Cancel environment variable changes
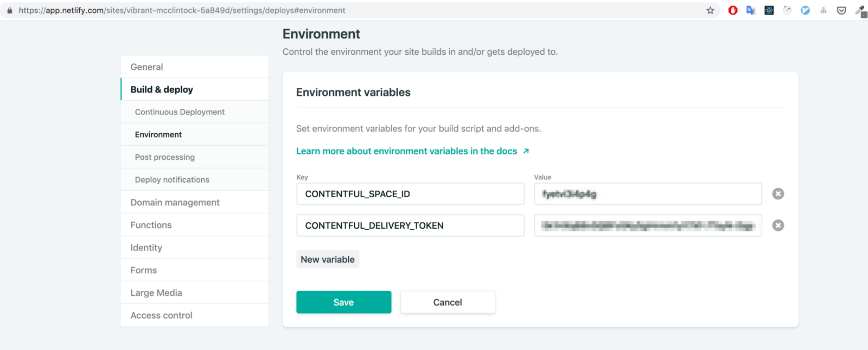Image resolution: width=868 pixels, height=350 pixels. point(448,302)
